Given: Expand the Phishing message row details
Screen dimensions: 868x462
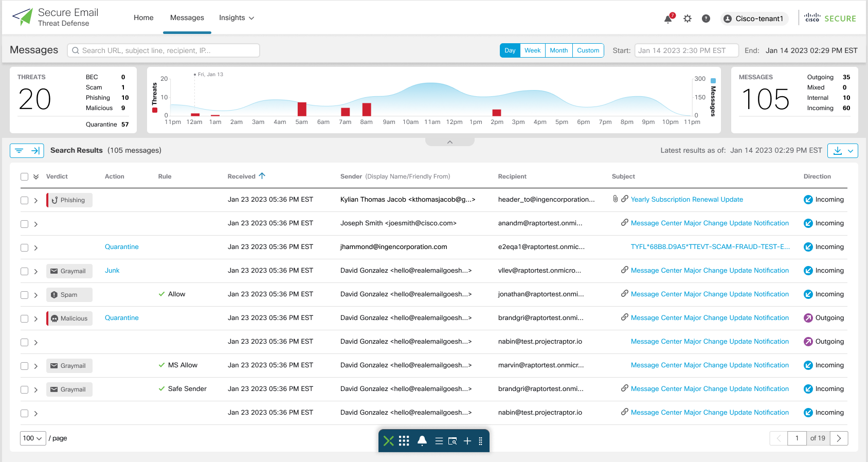Looking at the screenshot, I should 36,200.
